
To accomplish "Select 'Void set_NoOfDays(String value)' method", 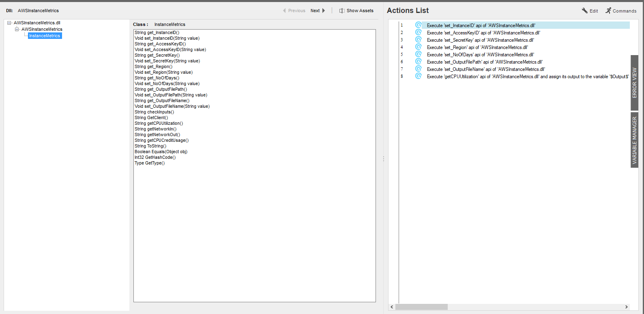I will [167, 83].
